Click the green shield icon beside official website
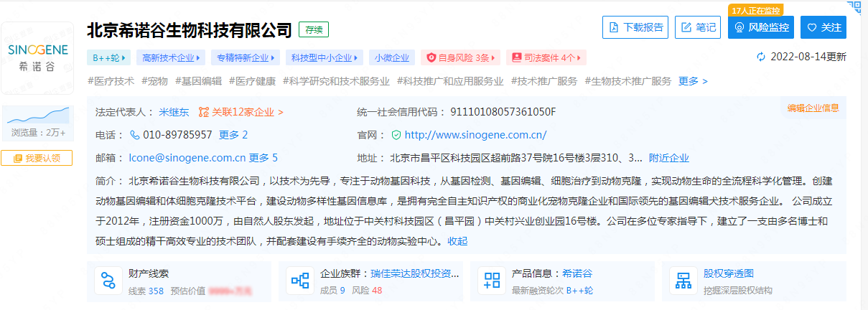 pos(396,135)
